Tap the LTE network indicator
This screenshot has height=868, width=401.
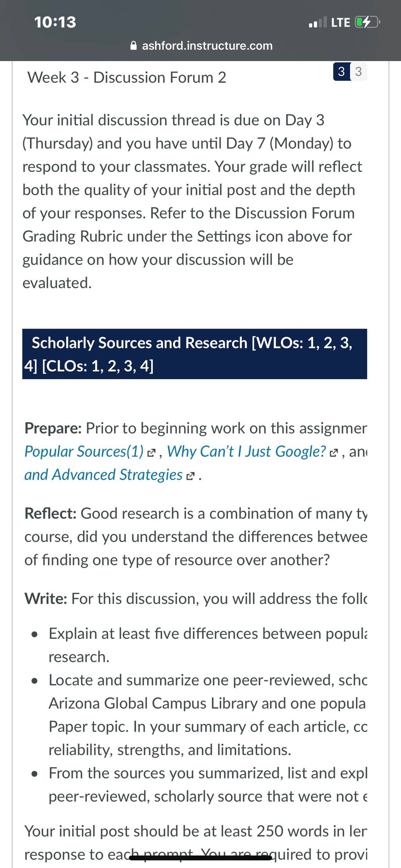[341, 22]
